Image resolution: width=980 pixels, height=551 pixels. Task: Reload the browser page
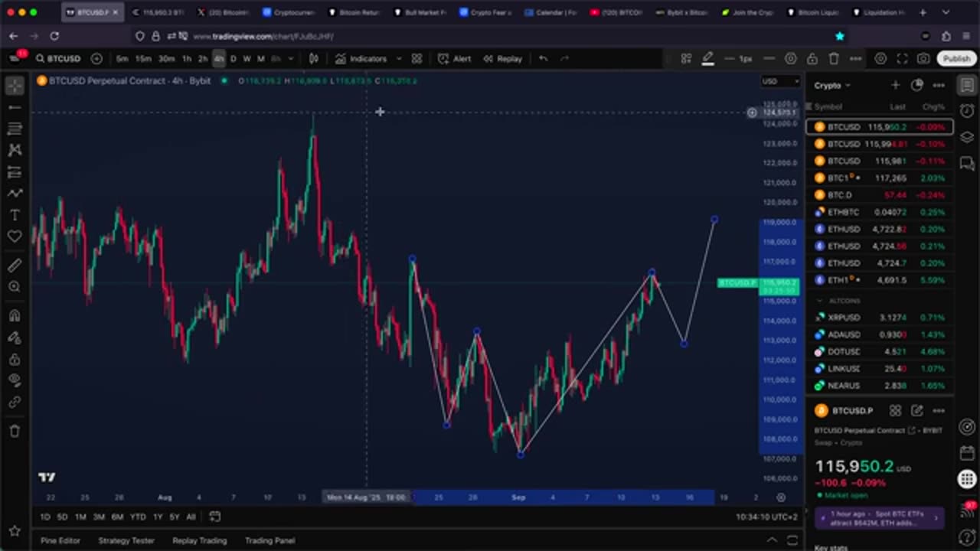pyautogui.click(x=54, y=36)
